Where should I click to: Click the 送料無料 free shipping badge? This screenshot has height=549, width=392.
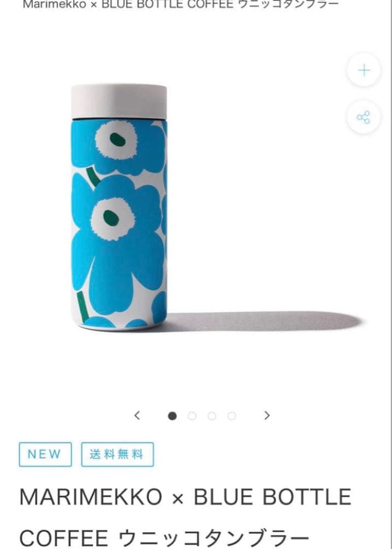click(x=117, y=454)
